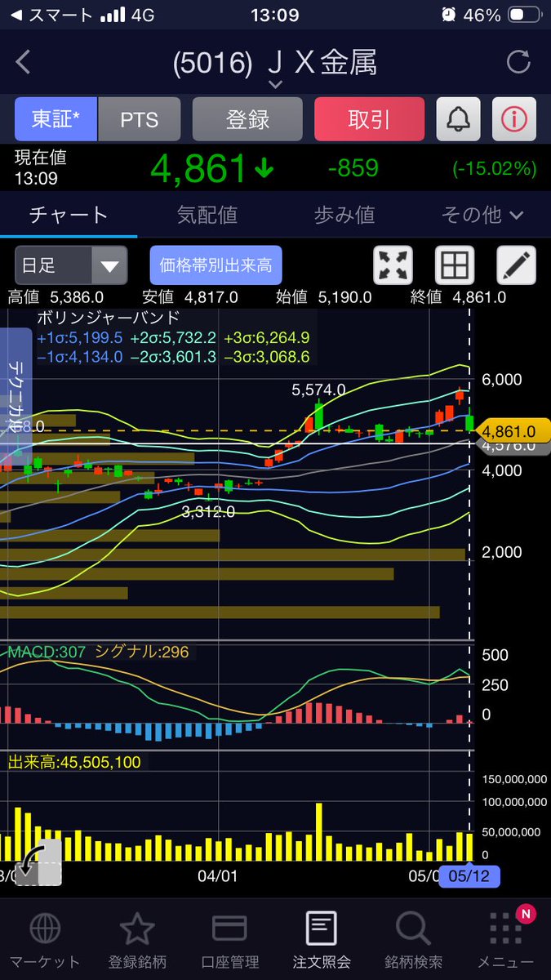Image resolution: width=551 pixels, height=980 pixels.
Task: Select the 東証* market toggle
Action: [x=56, y=119]
